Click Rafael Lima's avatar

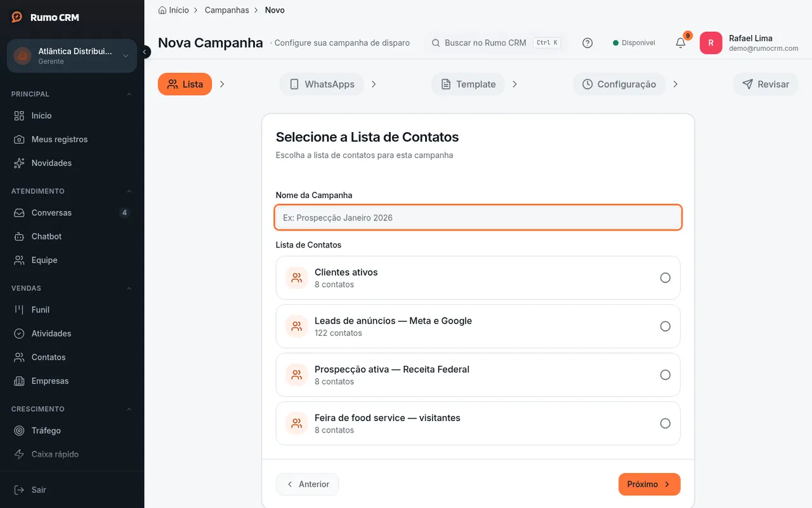click(x=710, y=43)
